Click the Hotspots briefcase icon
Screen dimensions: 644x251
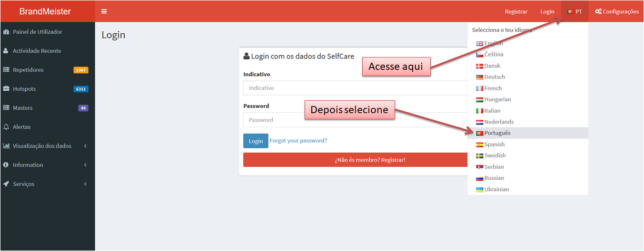click(x=6, y=89)
